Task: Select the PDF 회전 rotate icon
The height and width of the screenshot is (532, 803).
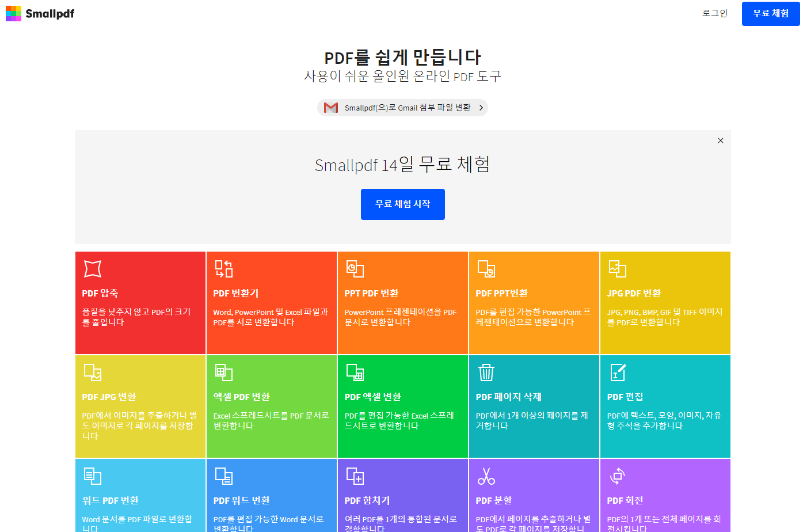Action: [618, 476]
